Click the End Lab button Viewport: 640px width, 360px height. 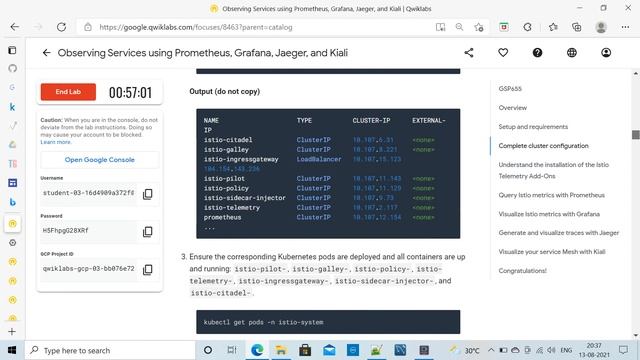(x=68, y=92)
